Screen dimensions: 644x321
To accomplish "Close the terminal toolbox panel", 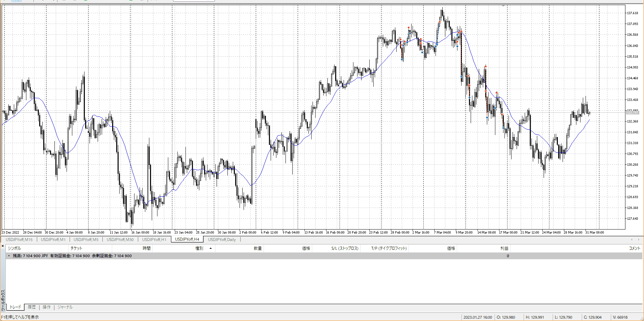I will coord(3,246).
